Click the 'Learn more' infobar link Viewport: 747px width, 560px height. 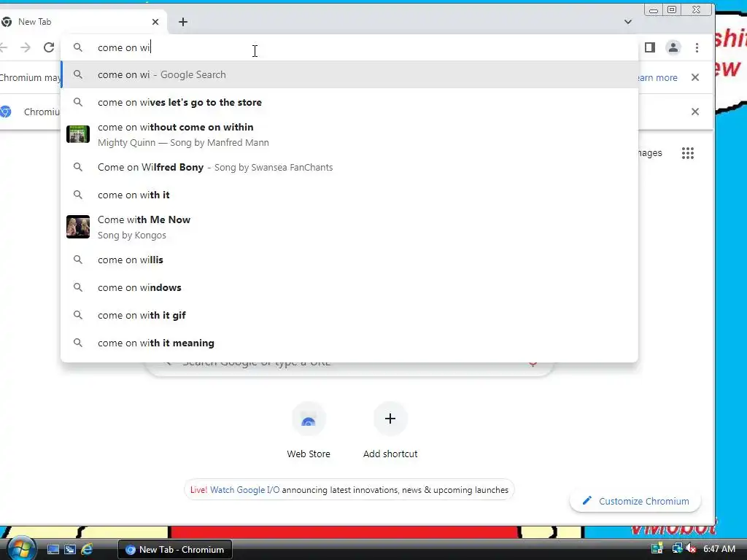point(657,77)
